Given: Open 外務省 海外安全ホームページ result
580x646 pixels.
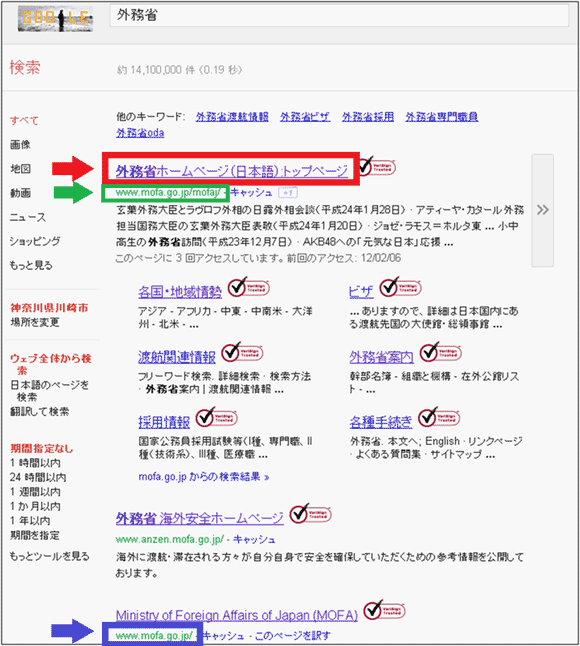Looking at the screenshot, I should [200, 518].
